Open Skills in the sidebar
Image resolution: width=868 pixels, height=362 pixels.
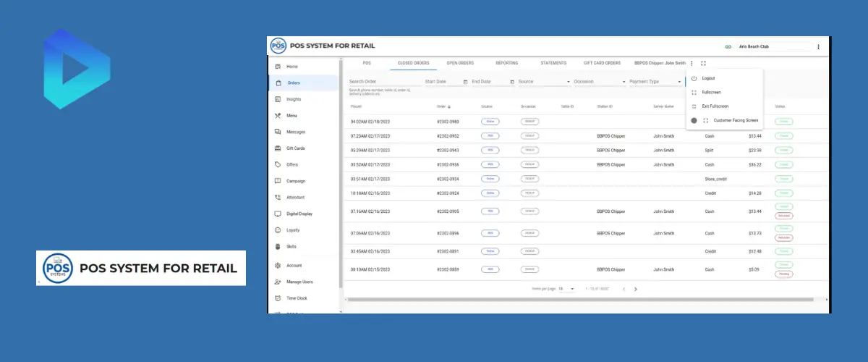coord(302,246)
